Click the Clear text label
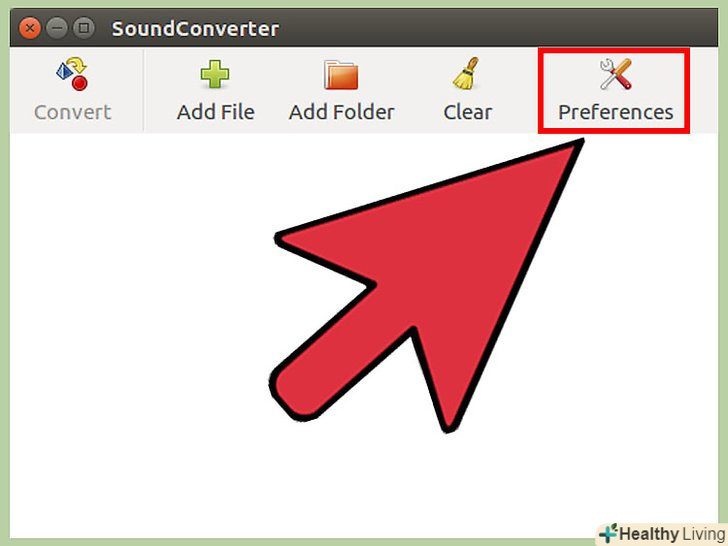728x546 pixels. click(x=468, y=112)
